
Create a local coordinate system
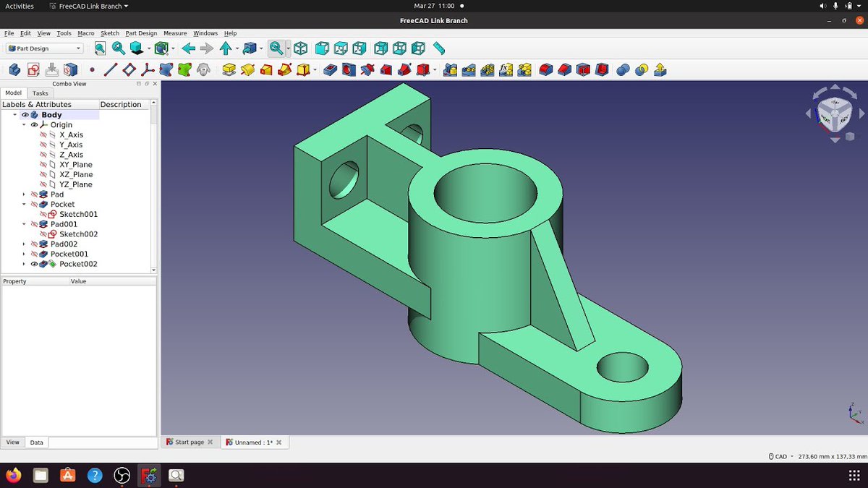pos(148,70)
